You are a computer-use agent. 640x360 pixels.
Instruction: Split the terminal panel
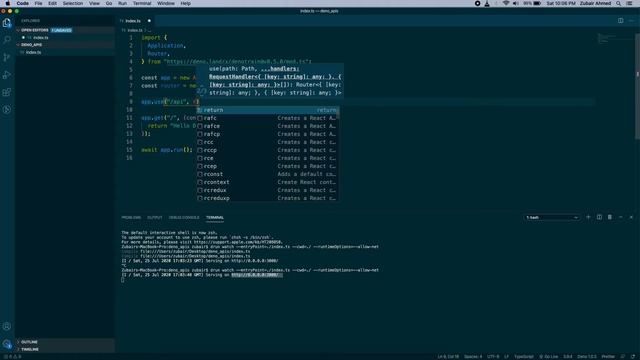[599, 218]
